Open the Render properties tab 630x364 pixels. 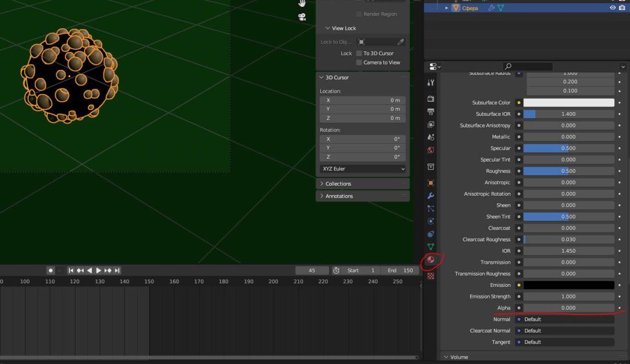tap(430, 99)
